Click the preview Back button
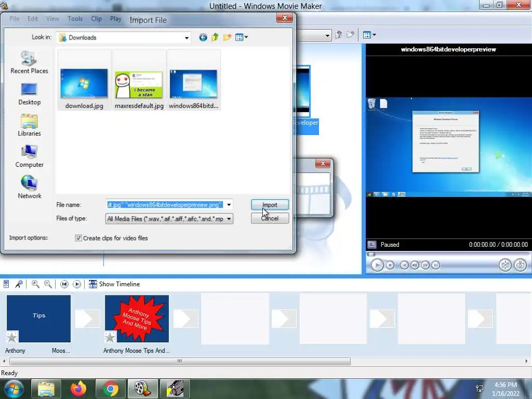The image size is (532, 399). (404, 265)
